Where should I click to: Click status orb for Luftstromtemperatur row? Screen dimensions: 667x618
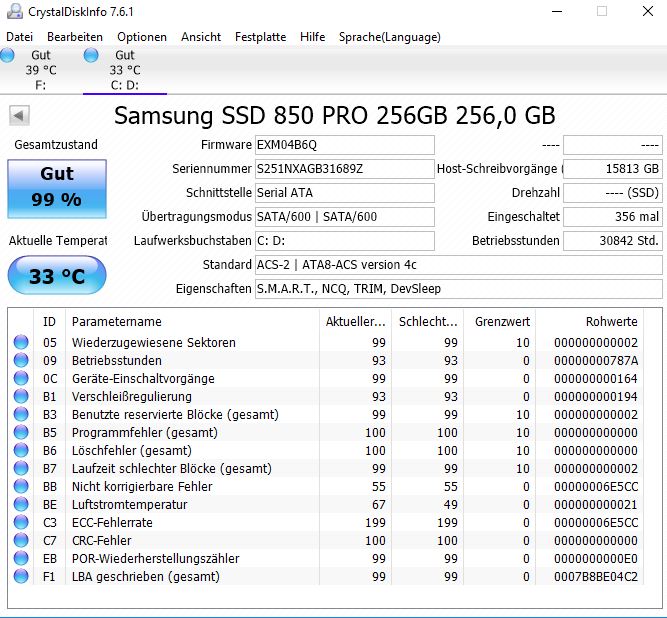[21, 504]
